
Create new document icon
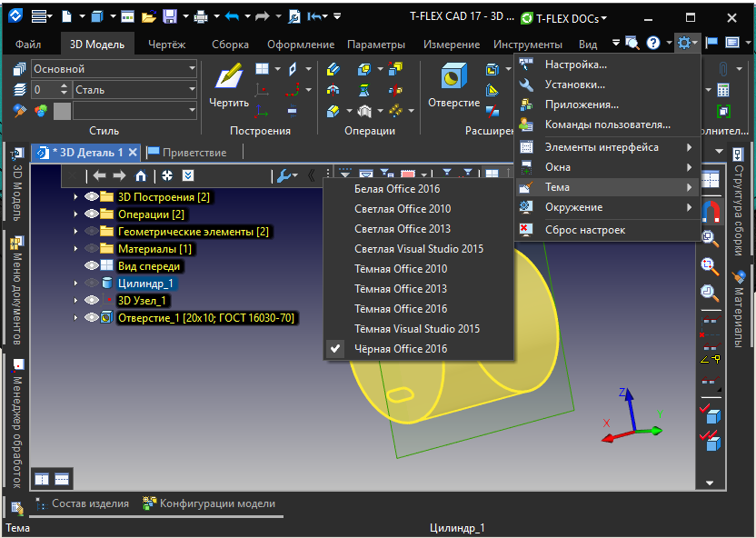[66, 17]
